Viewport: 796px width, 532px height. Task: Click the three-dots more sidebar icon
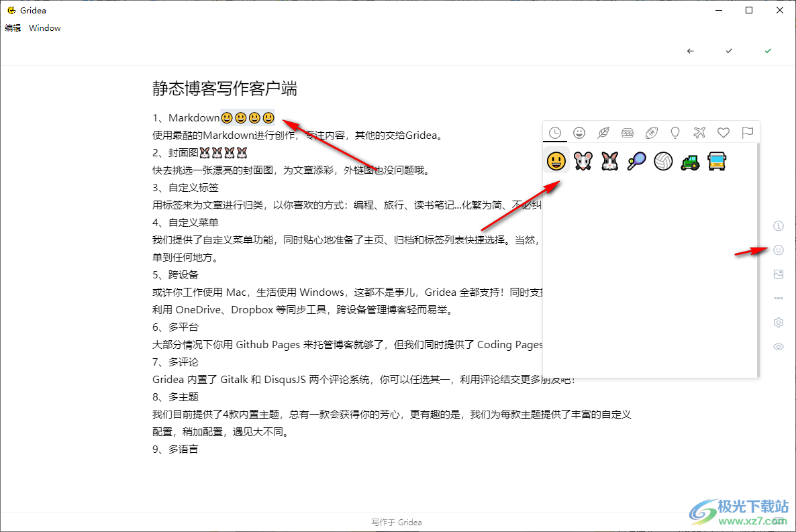779,298
